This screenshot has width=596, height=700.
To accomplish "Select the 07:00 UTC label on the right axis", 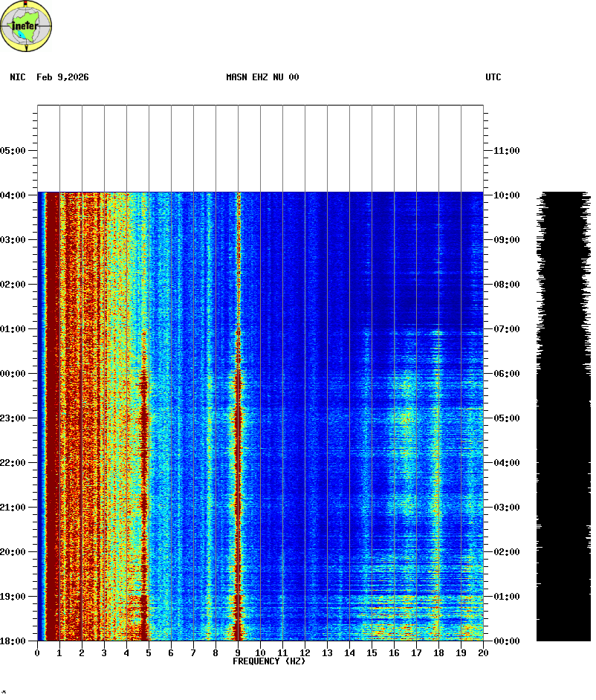I will 507,329.
